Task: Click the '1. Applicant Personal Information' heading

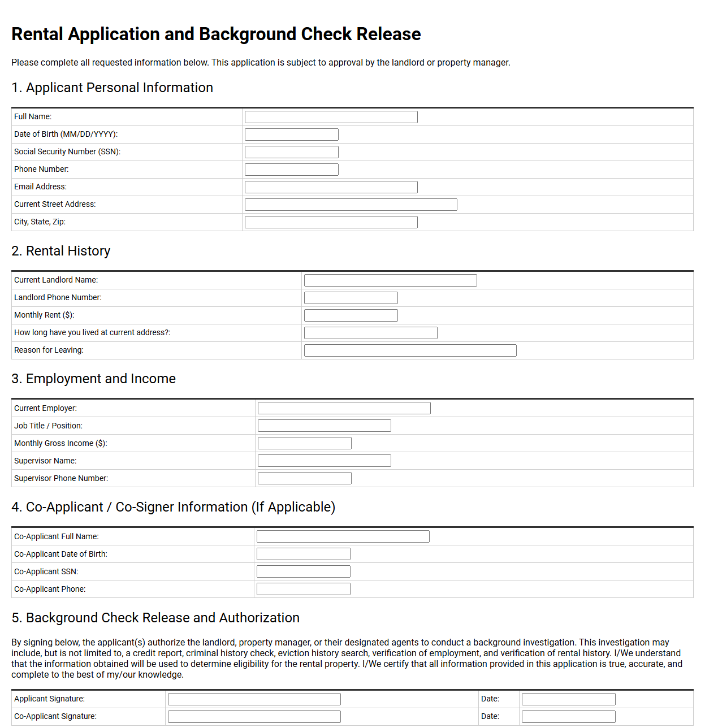Action: click(112, 88)
